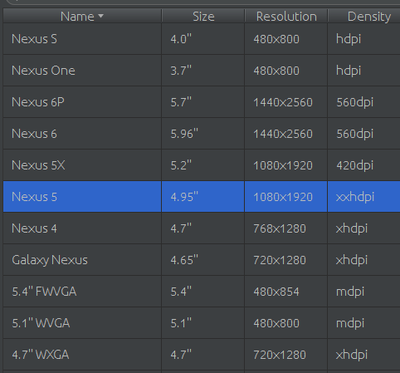400x373 pixels.
Task: Select the 5.4" FWVGA device row
Action: pos(202,292)
